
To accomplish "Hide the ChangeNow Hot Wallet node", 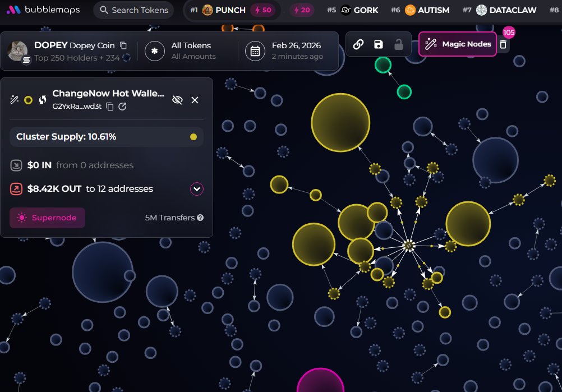I will coord(177,100).
